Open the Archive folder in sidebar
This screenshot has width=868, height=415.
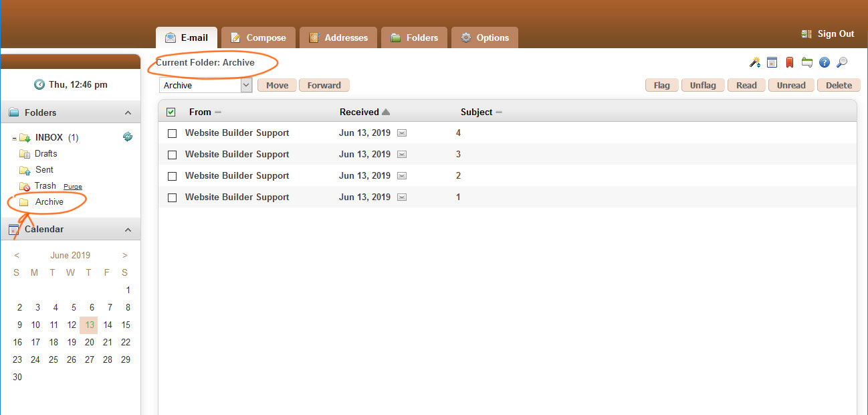point(49,202)
